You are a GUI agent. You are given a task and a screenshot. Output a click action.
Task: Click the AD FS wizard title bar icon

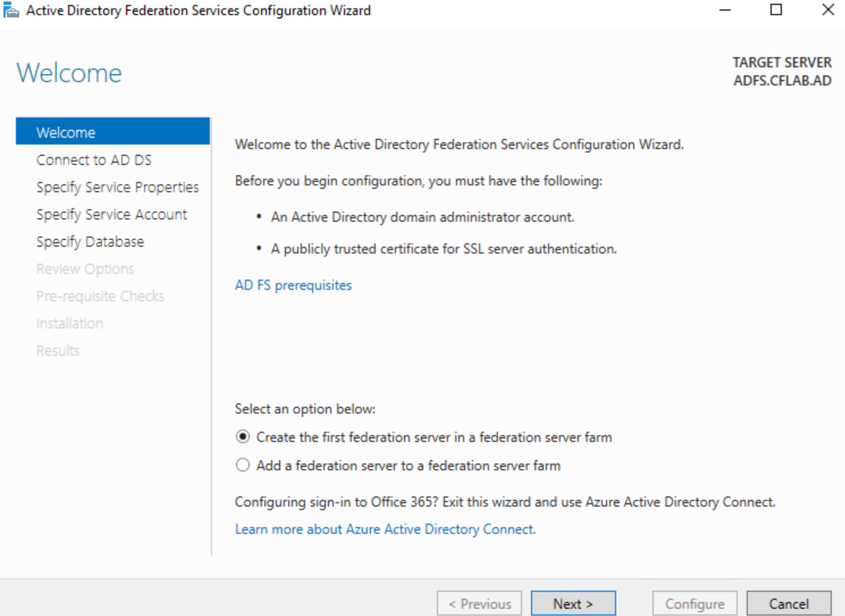click(x=11, y=10)
